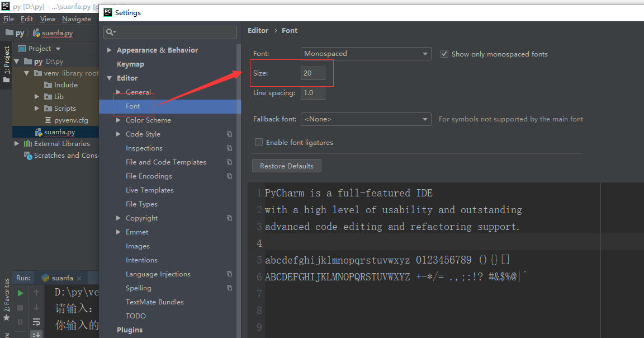Click the Stop square icon in Run panel

(x=20, y=308)
